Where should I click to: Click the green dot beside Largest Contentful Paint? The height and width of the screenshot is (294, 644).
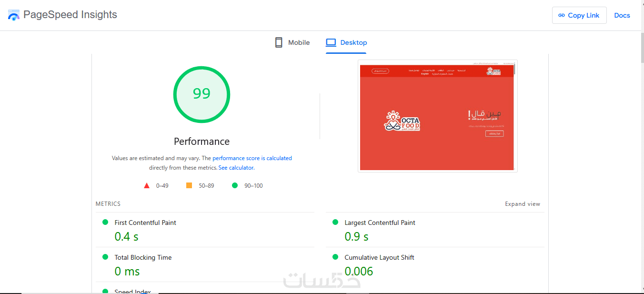(x=335, y=222)
